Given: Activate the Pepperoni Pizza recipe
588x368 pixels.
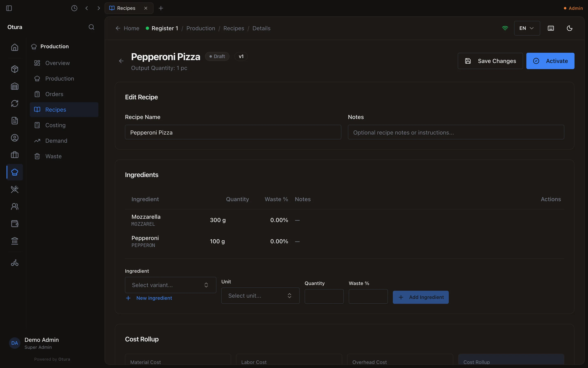Looking at the screenshot, I should click(x=550, y=61).
